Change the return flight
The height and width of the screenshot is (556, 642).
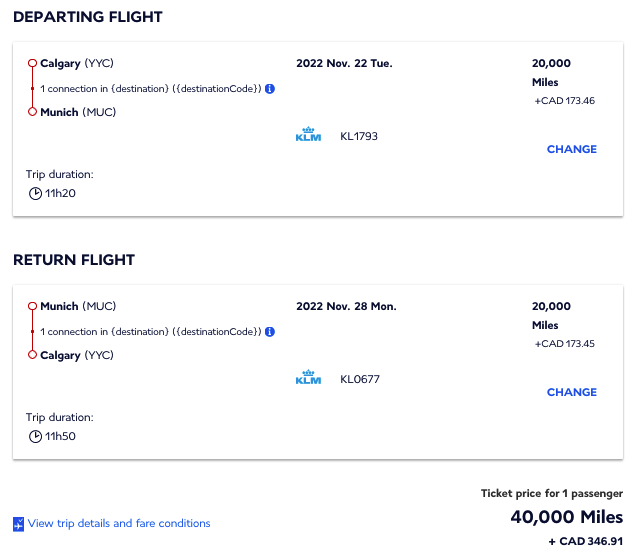click(x=571, y=392)
